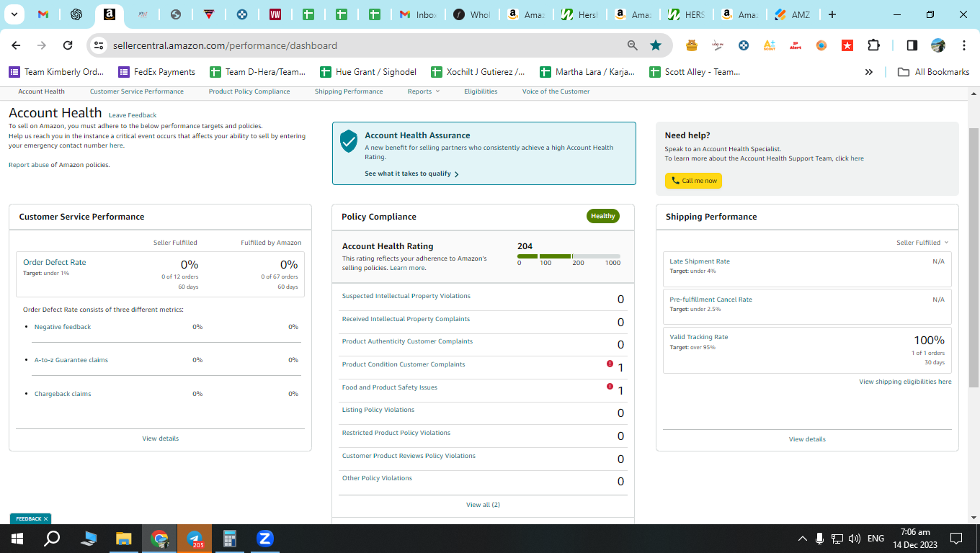Open the Shipping Performance menu item
The width and height of the screenshot is (980, 553).
pyautogui.click(x=349, y=91)
